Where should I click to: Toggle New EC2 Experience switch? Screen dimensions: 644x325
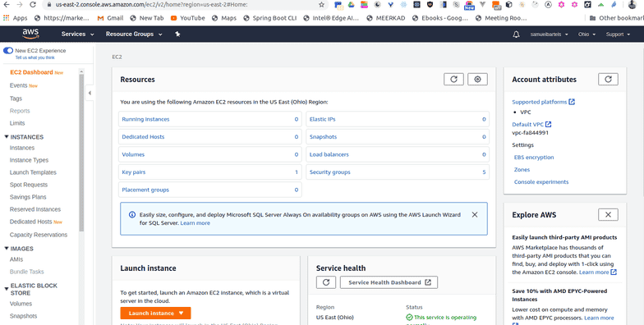click(8, 51)
